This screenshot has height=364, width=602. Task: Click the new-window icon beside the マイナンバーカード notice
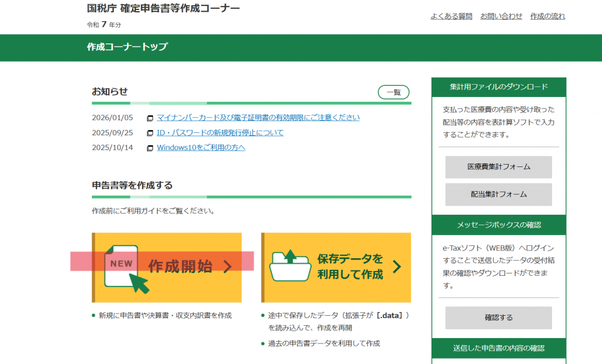(150, 118)
